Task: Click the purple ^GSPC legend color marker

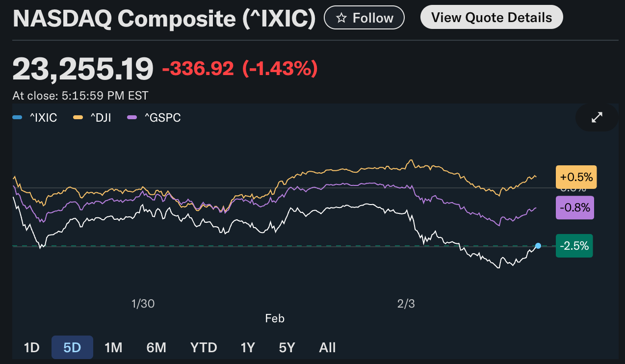Action: click(x=131, y=118)
